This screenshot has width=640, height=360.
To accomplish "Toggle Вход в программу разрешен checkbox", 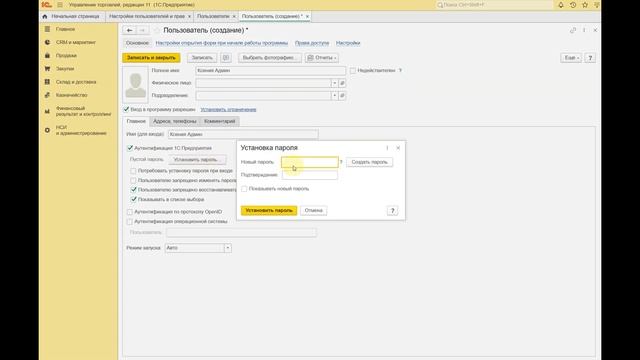I will coord(126,109).
